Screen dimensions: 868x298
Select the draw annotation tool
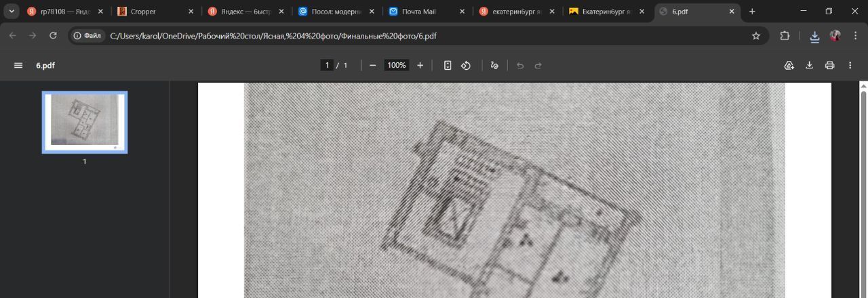(494, 65)
